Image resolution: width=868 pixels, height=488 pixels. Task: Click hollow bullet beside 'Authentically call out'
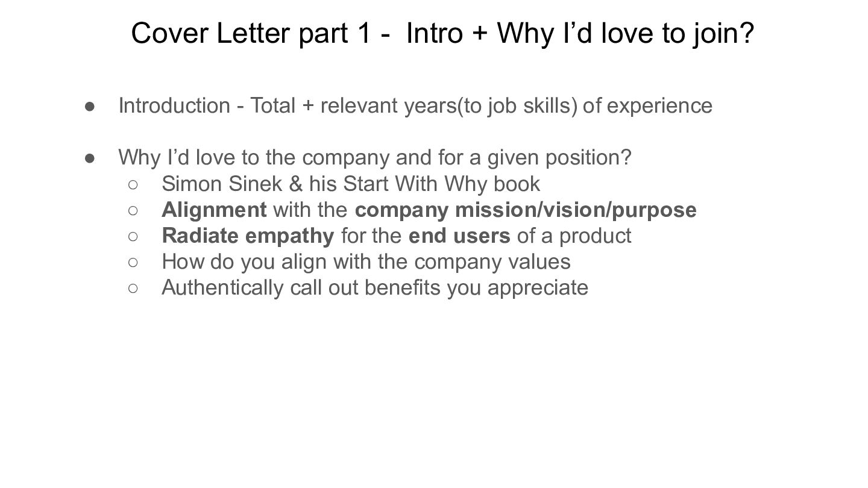point(133,287)
